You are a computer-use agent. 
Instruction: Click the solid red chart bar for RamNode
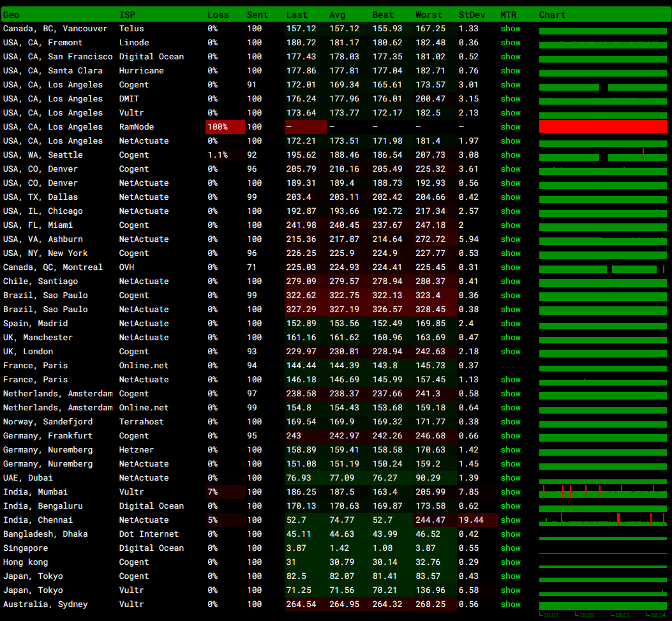pyautogui.click(x=602, y=126)
